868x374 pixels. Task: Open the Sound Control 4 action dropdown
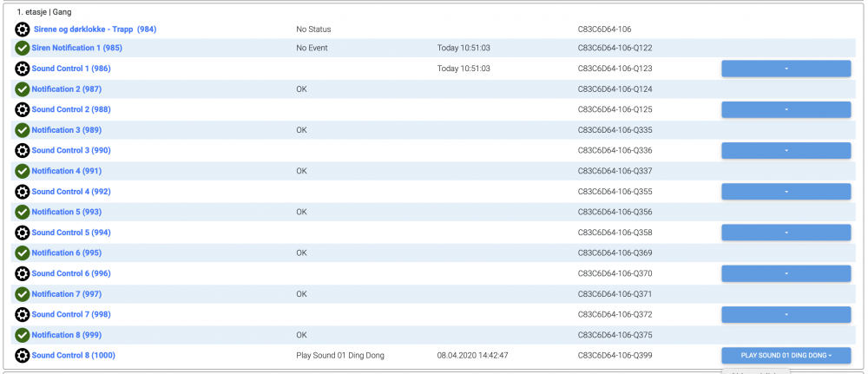pos(786,192)
